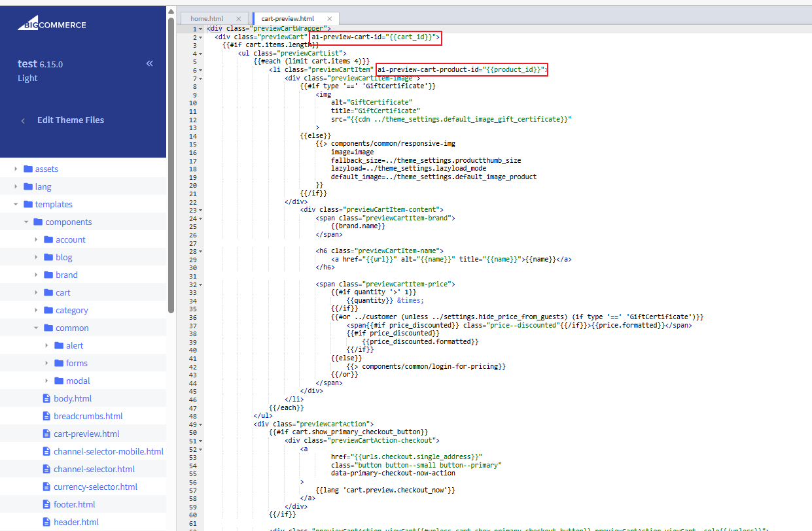Image resolution: width=812 pixels, height=531 pixels.
Task: Click file icon next to body.html
Action: pyautogui.click(x=46, y=398)
